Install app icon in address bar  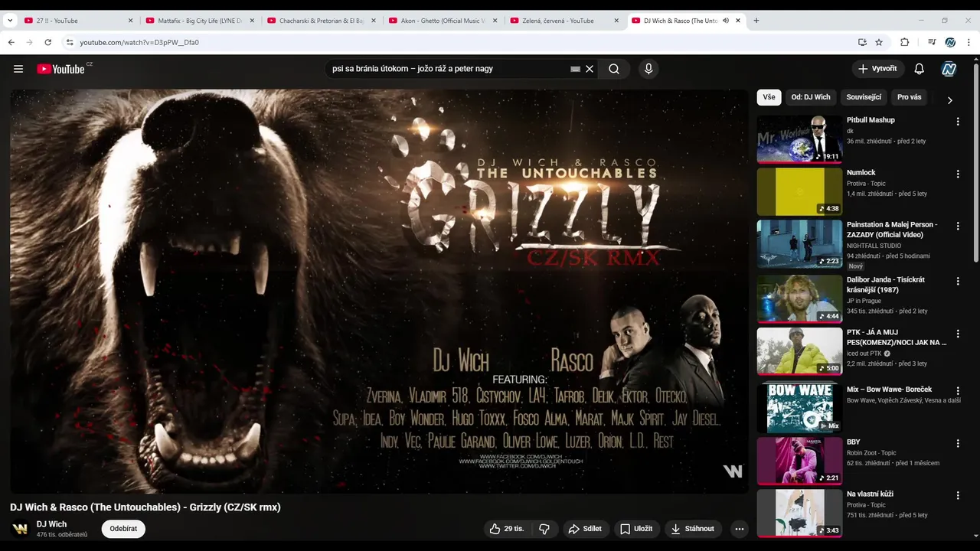862,42
